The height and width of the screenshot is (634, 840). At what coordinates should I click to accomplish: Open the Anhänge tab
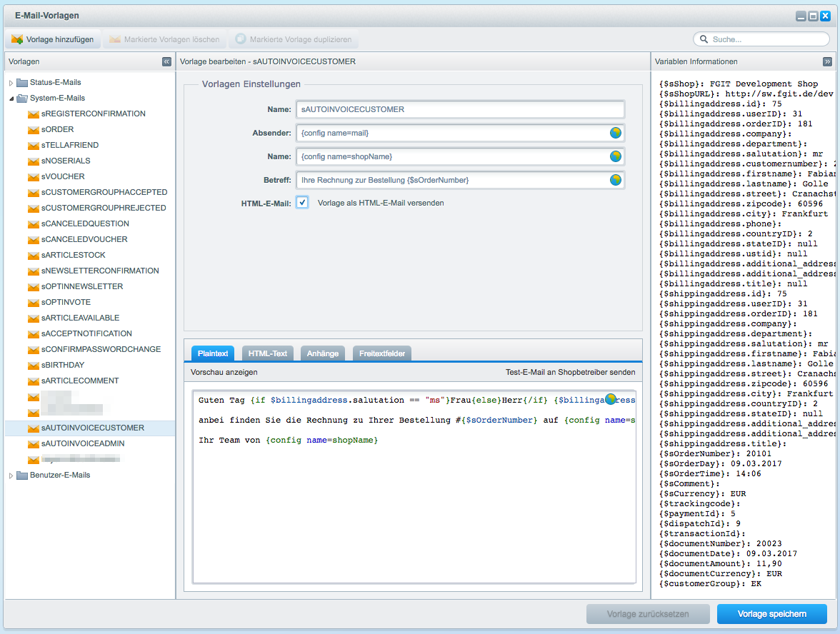coord(323,353)
